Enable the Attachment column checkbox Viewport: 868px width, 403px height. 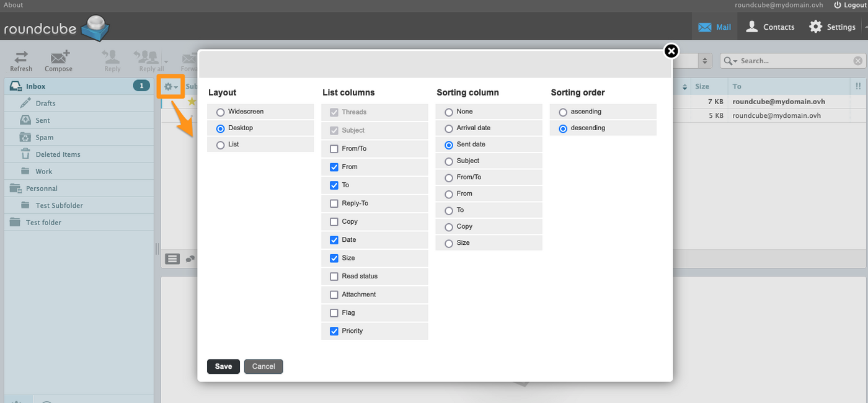334,294
